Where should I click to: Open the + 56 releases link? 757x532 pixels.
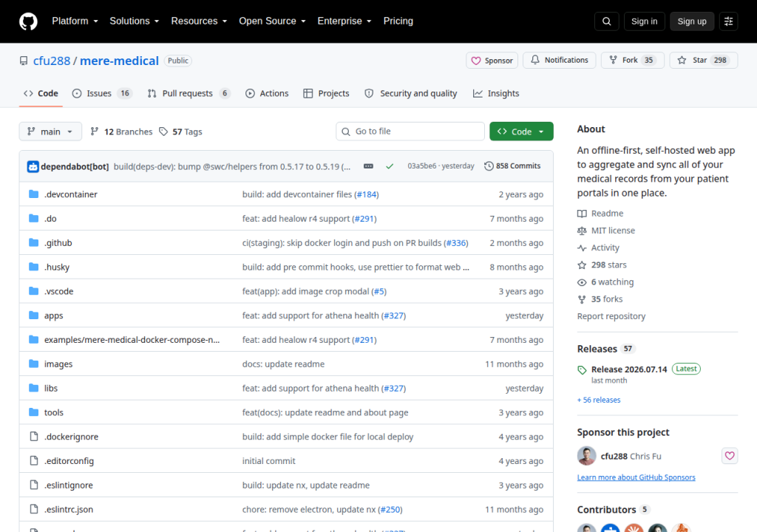click(x=599, y=400)
